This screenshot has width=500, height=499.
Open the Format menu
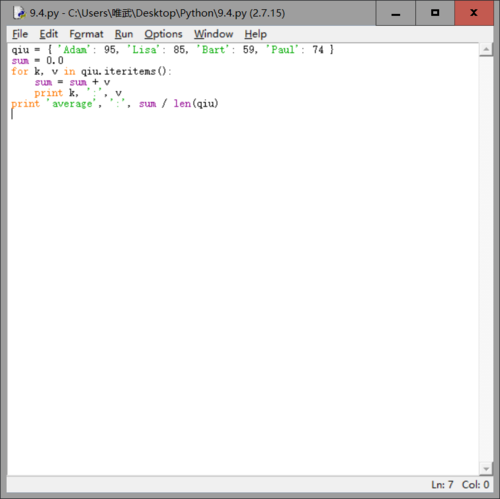coord(86,34)
